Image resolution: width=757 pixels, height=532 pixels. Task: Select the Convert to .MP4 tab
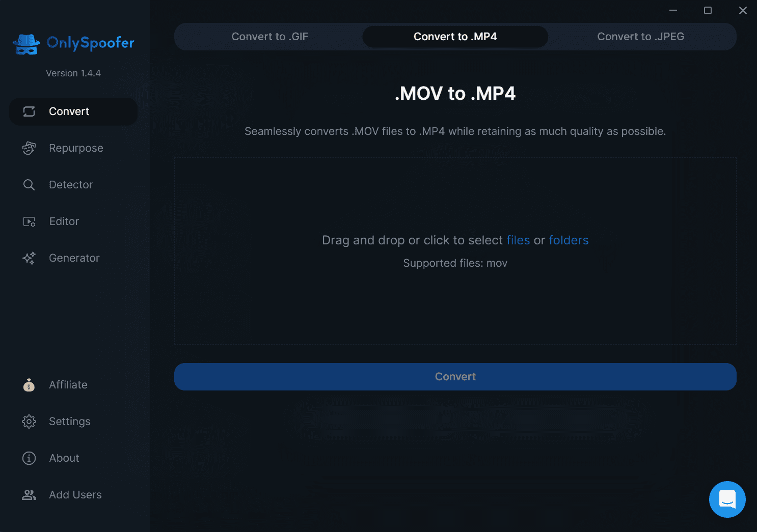tap(455, 37)
